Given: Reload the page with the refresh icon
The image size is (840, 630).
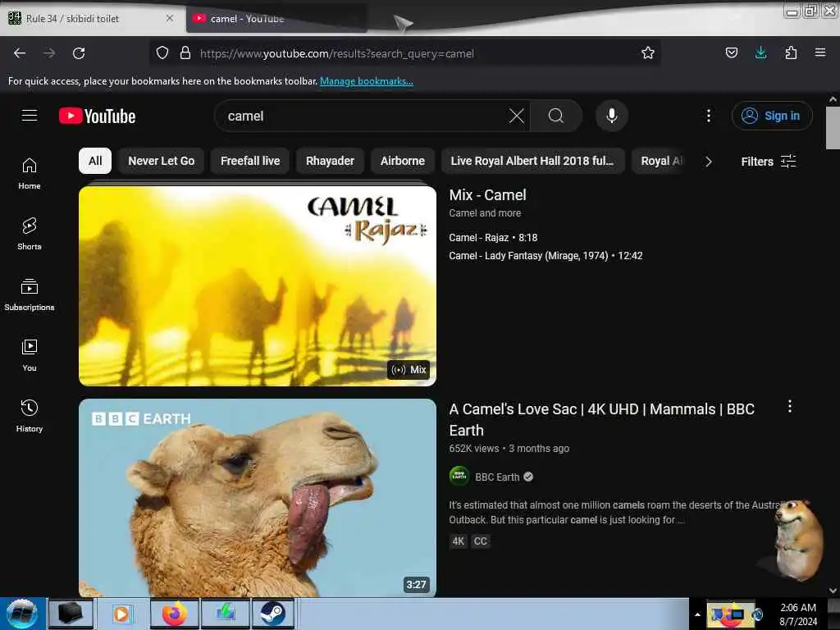Looking at the screenshot, I should [79, 53].
